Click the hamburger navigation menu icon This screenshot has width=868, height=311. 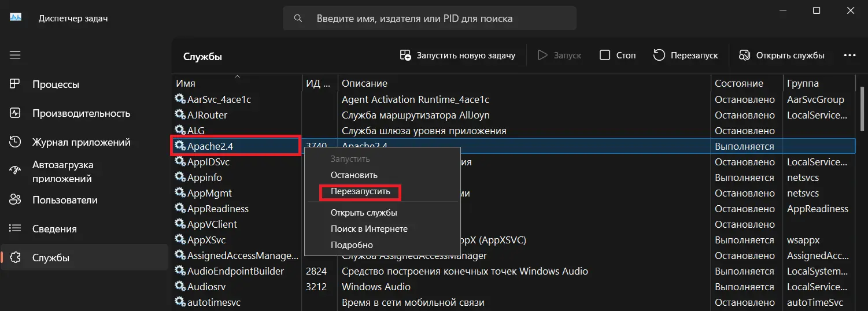pyautogui.click(x=15, y=55)
